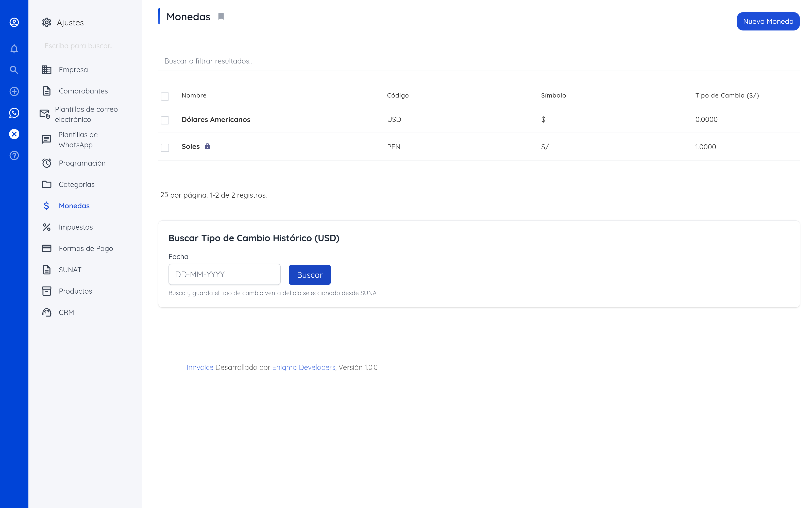Viewport: 812px width, 508px height.
Task: Open Empresa settings section
Action: (73, 70)
